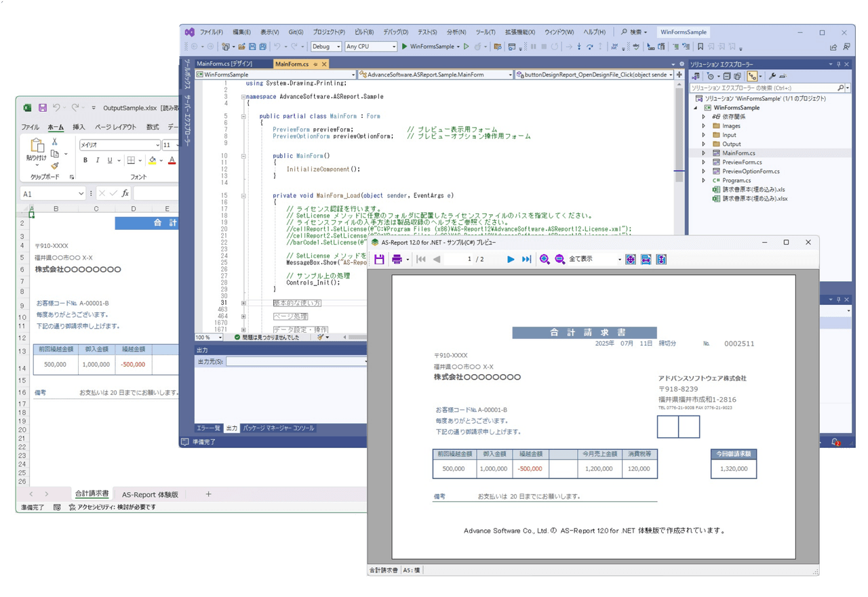Toggle Underline formatting in Excel

[x=110, y=161]
